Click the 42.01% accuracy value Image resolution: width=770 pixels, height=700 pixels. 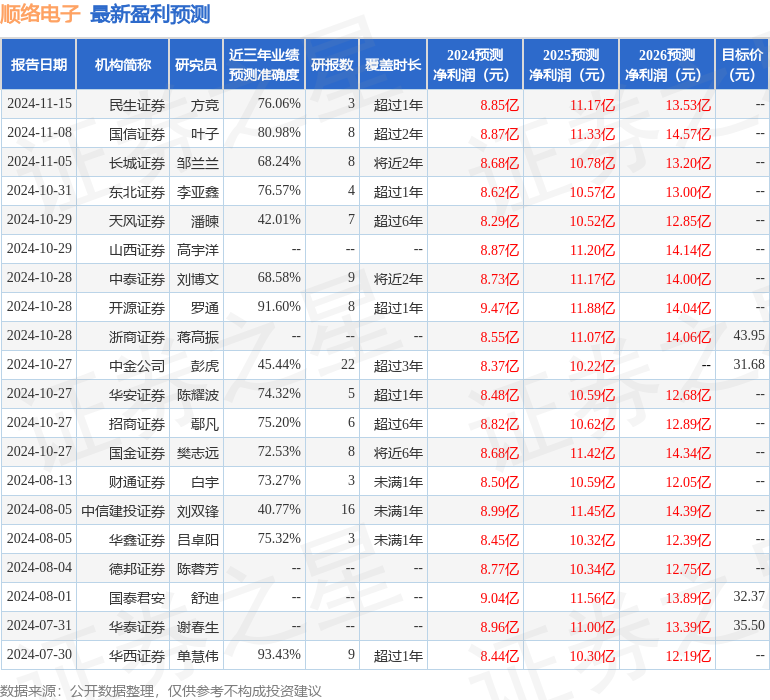click(279, 219)
